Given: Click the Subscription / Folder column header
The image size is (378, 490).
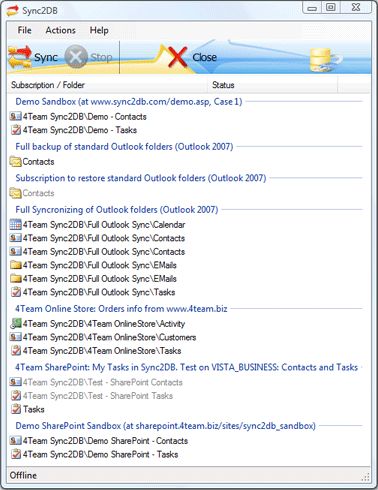Looking at the screenshot, I should [108, 85].
